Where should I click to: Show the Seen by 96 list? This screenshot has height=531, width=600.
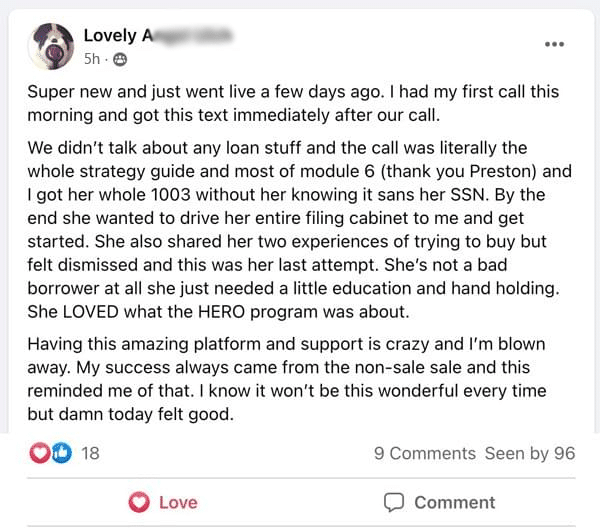(530, 453)
